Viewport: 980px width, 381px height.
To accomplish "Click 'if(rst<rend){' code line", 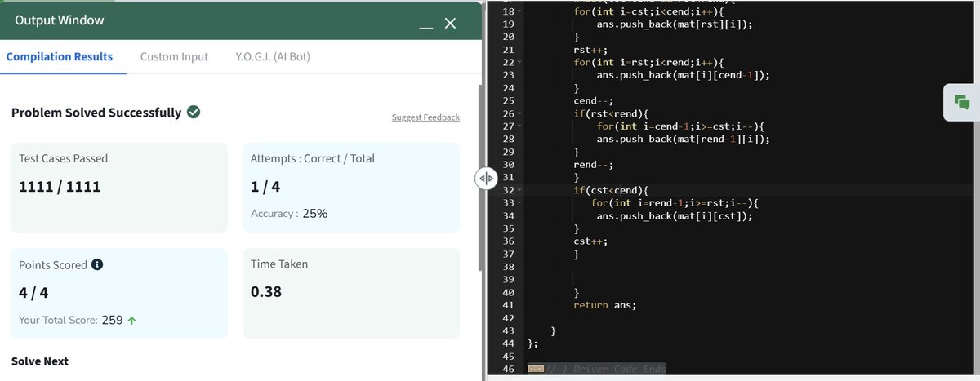I will [x=610, y=113].
